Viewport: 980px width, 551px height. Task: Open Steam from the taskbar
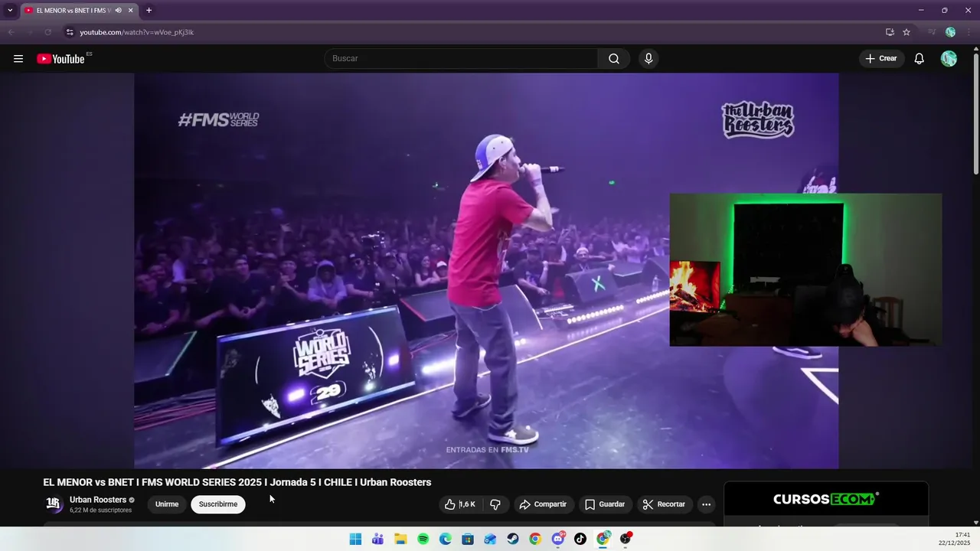coord(513,539)
